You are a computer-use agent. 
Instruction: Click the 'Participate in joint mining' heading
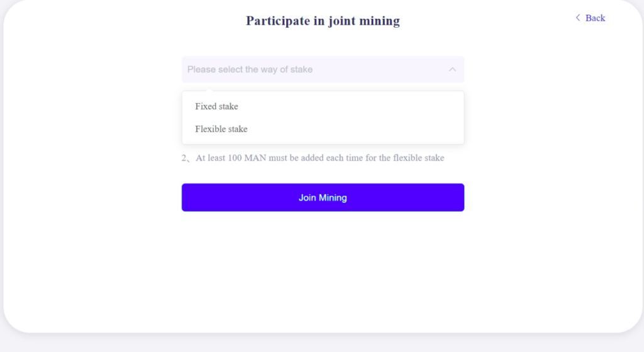(323, 21)
